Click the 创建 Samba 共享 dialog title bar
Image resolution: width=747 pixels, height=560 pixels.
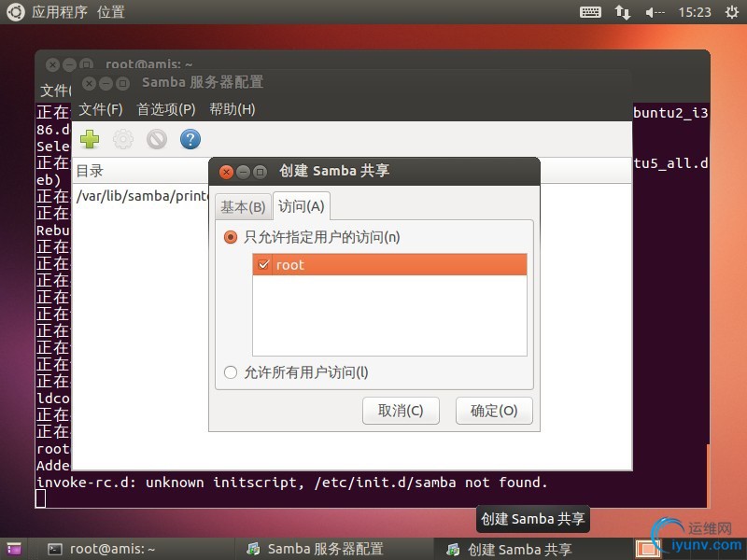coord(374,172)
